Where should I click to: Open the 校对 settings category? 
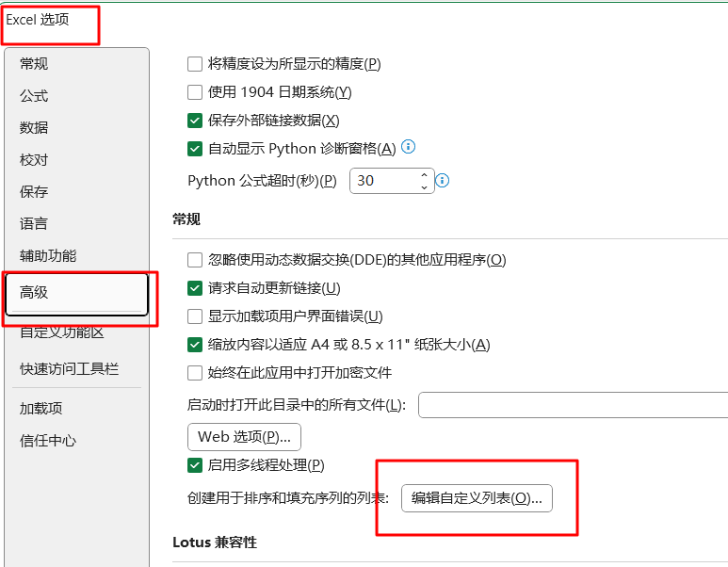pyautogui.click(x=33, y=160)
